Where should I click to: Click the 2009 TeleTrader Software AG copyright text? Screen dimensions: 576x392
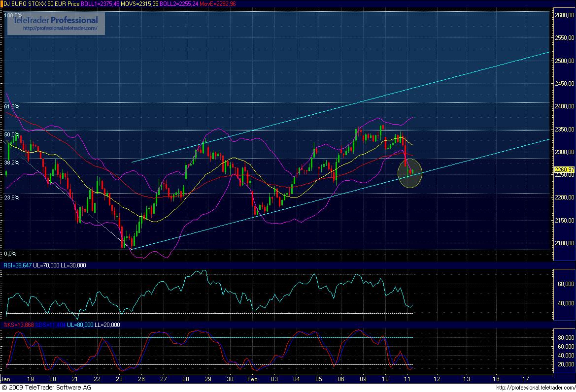coord(47,388)
